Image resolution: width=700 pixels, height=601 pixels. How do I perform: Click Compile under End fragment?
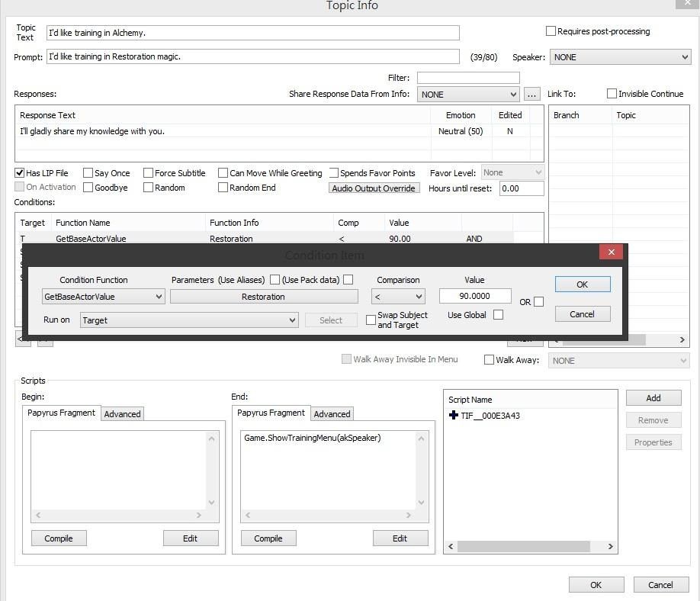[268, 538]
